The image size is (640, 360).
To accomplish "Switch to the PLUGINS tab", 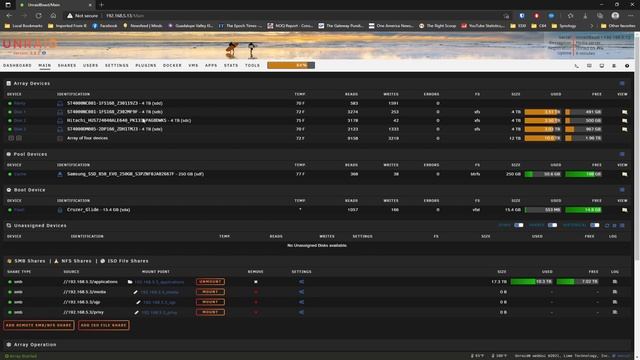I will [x=146, y=65].
